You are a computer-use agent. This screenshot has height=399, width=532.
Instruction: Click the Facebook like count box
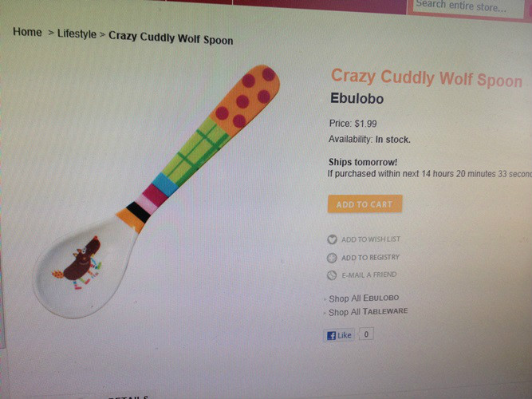pyautogui.click(x=366, y=334)
